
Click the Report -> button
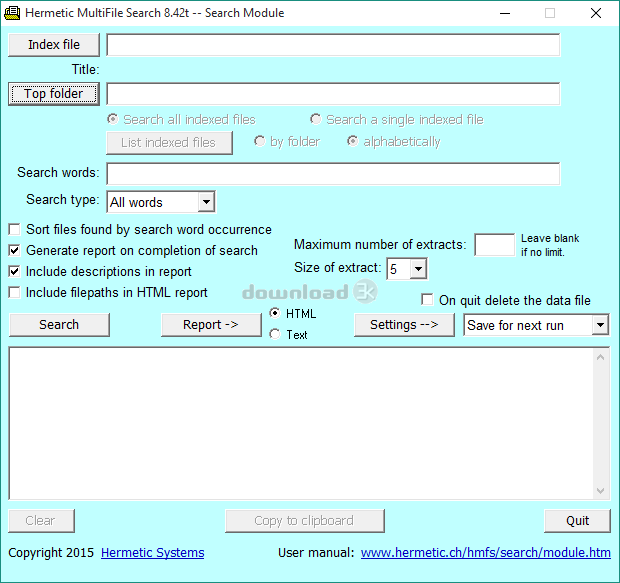coord(211,325)
